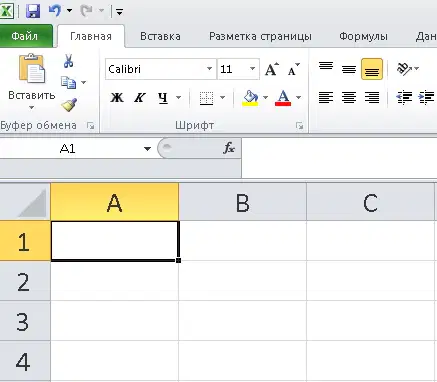Select the Format Painter brush icon
Screen dimensions: 437x382
[69, 105]
